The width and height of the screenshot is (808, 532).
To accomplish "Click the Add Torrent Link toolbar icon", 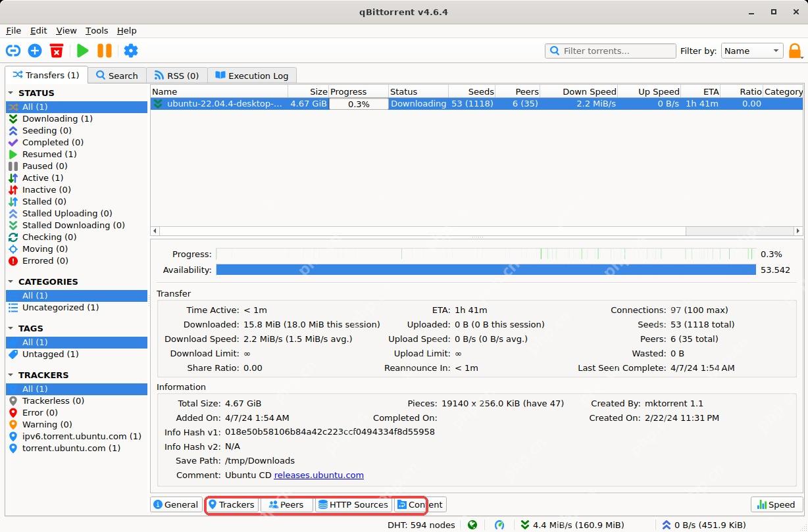I will coord(13,51).
